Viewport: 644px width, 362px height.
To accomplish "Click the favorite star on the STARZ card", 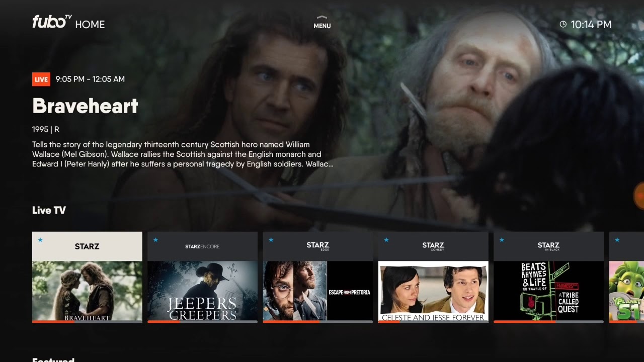I will click(40, 240).
